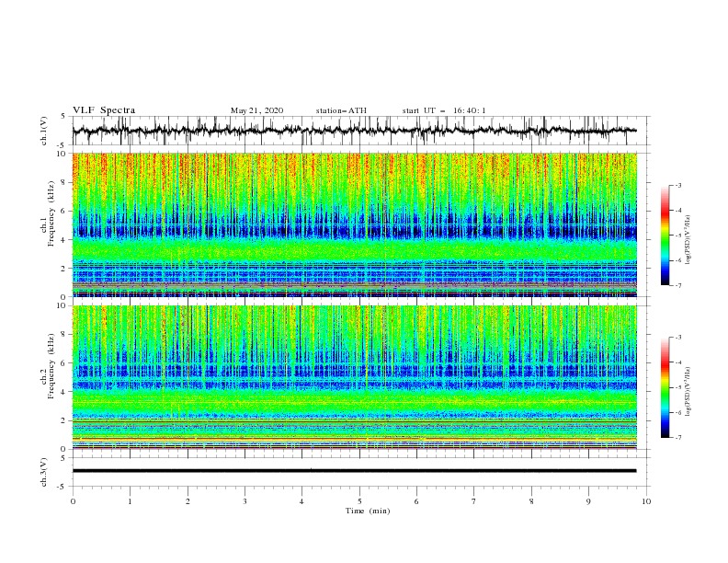Click the "VLF Spectra" title text
Viewport: 728px width, 563px height.
tap(104, 110)
